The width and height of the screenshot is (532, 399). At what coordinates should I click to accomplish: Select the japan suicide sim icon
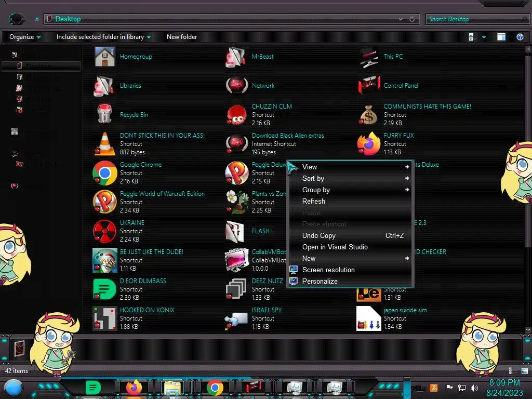pyautogui.click(x=368, y=318)
